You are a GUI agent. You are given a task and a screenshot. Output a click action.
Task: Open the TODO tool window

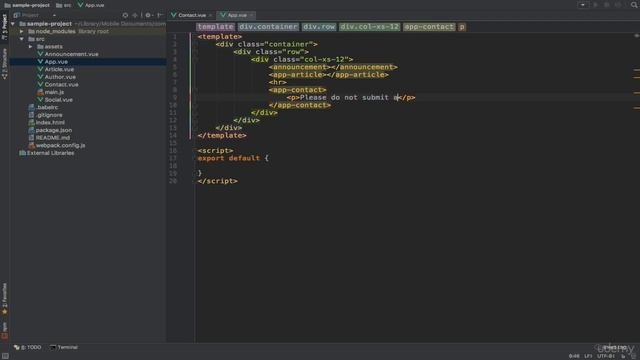tap(28, 347)
